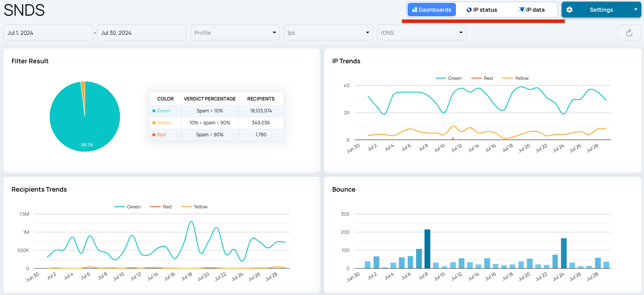Click the IP status circular icon
Image resolution: width=644 pixels, height=295 pixels.
point(469,10)
